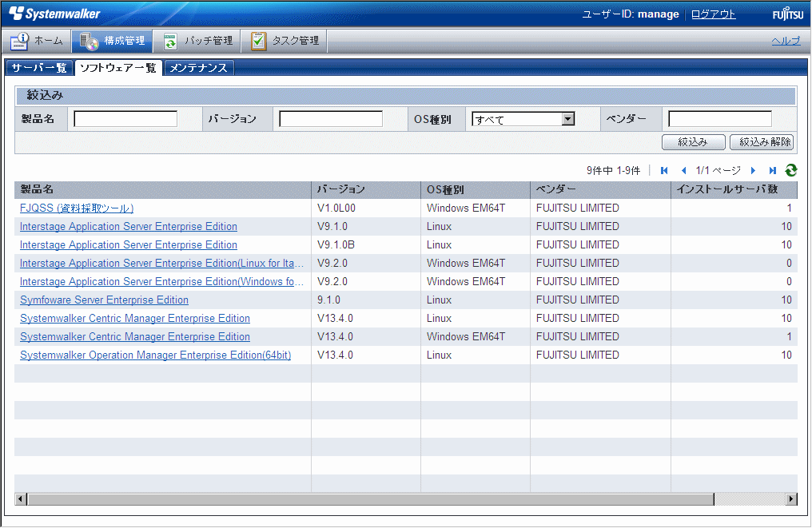Open Interstage Enterprise Edition(Windows fo… link

tap(161, 282)
